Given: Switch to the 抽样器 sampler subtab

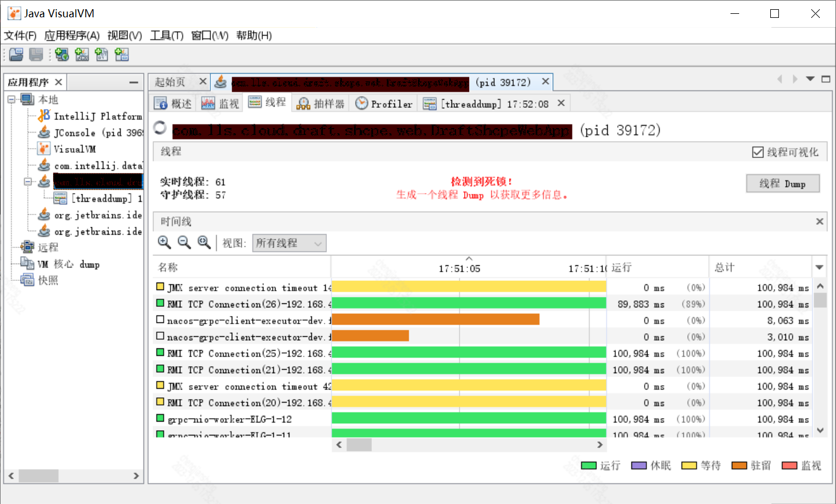Looking at the screenshot, I should (x=321, y=104).
